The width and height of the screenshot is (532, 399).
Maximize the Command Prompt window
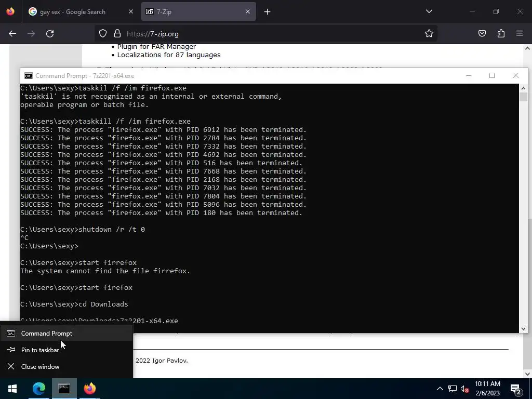tap(492, 75)
